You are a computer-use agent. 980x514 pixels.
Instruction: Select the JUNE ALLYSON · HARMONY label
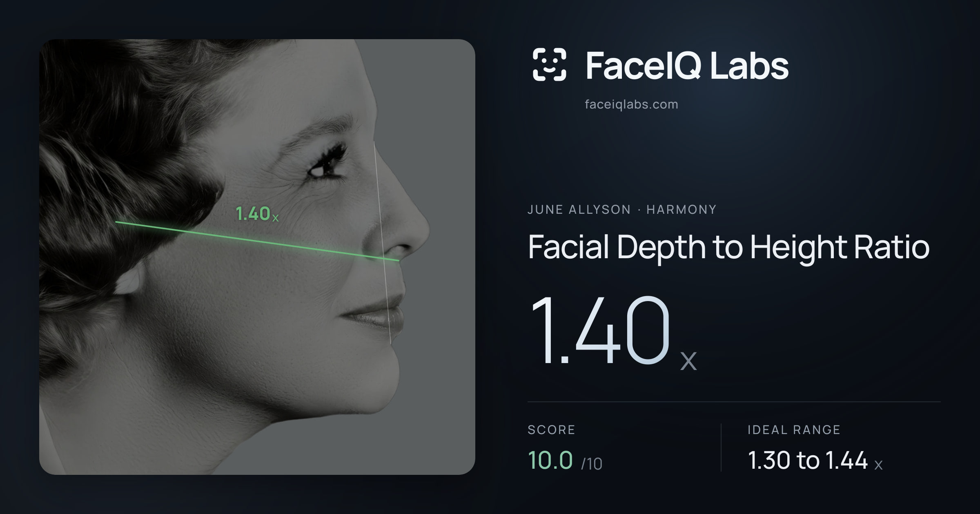tap(622, 209)
